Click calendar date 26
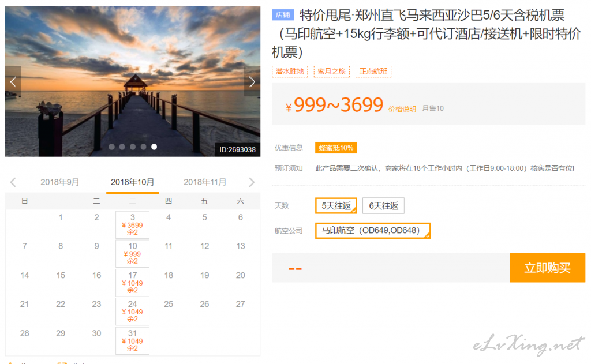 point(204,304)
